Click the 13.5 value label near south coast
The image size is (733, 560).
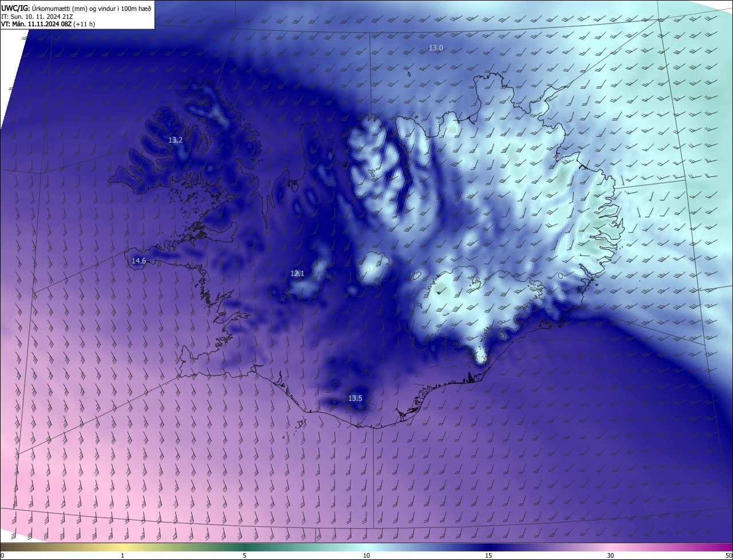[355, 398]
